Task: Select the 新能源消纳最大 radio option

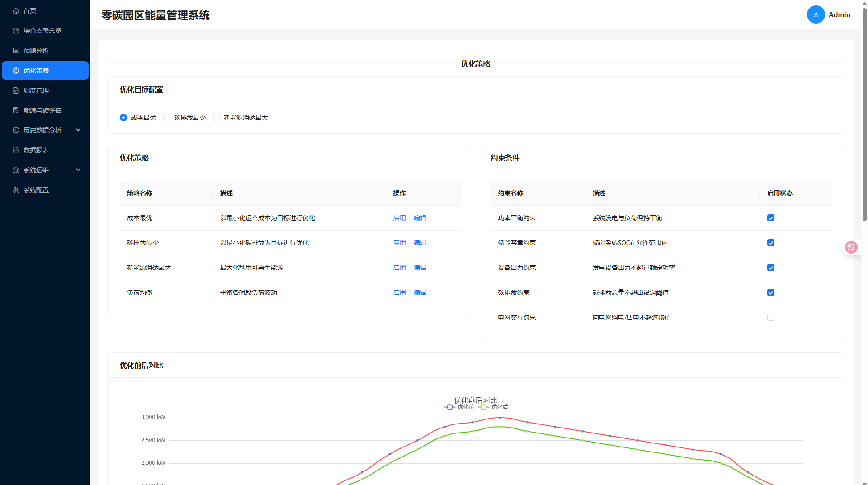Action: pos(217,118)
